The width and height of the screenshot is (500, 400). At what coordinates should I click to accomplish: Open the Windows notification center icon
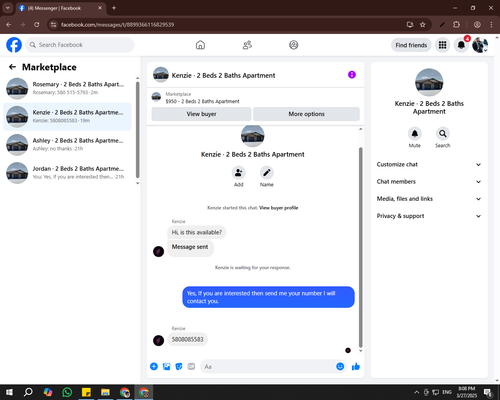(488, 392)
